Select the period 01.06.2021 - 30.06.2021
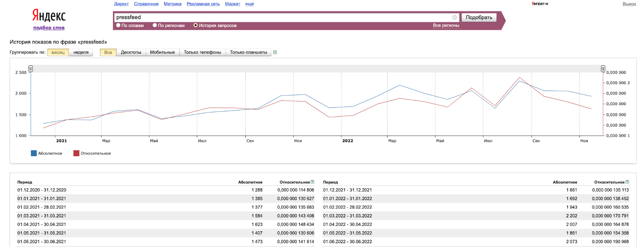The width and height of the screenshot is (644, 247). (42, 242)
